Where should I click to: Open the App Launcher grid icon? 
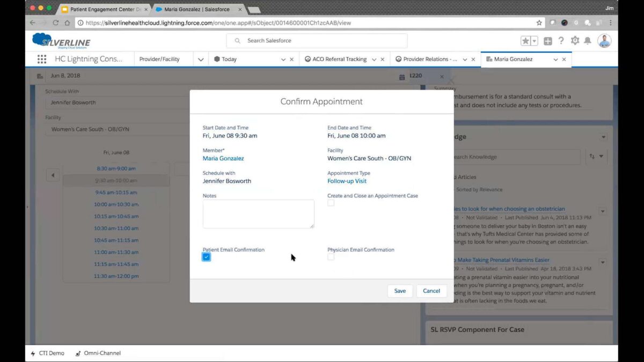(41, 60)
